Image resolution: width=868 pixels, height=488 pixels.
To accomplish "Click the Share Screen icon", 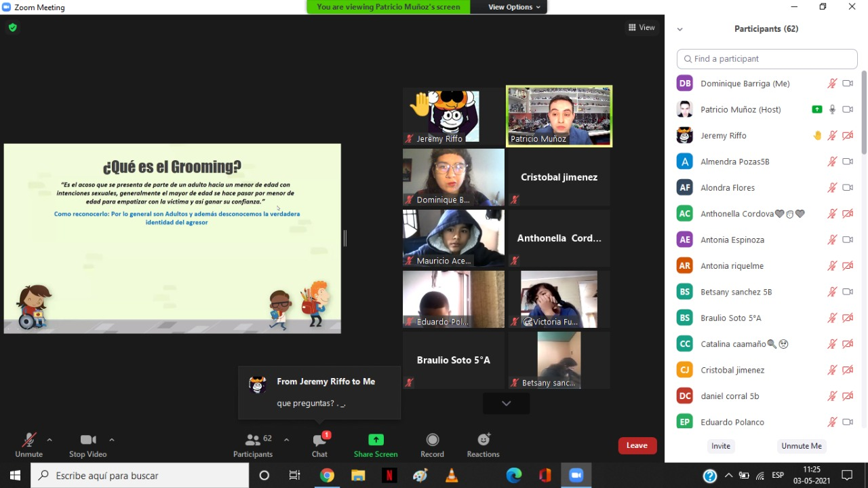I will pyautogui.click(x=376, y=440).
